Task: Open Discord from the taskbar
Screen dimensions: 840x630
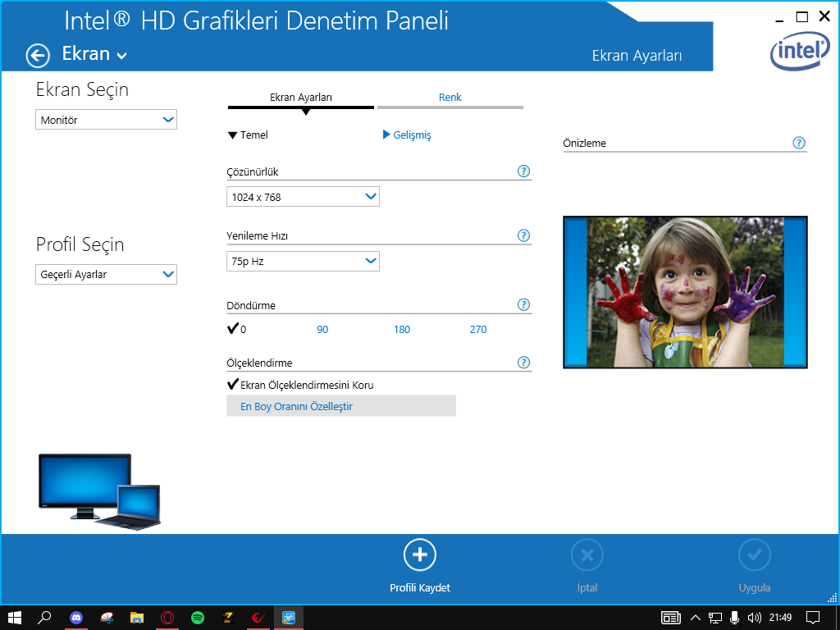Action: (76, 618)
